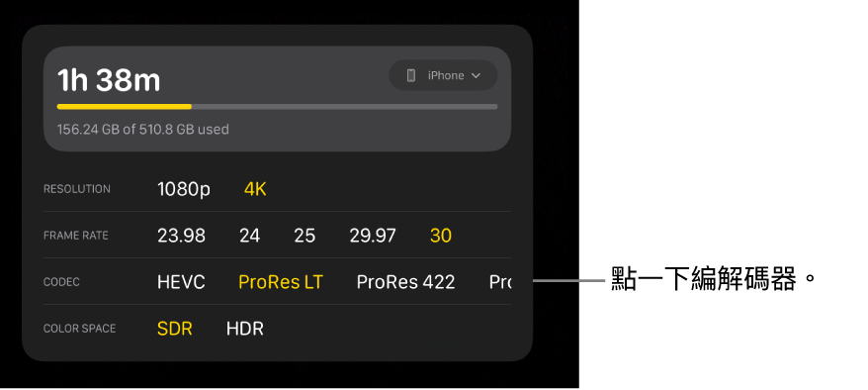Choose 23.98 frame rate
868x390 pixels.
(181, 236)
